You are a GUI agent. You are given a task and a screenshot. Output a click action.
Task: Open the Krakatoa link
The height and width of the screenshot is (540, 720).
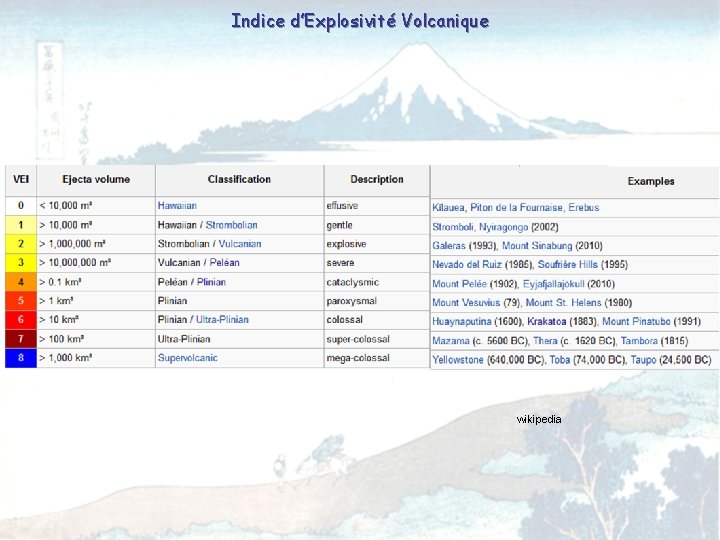(546, 321)
